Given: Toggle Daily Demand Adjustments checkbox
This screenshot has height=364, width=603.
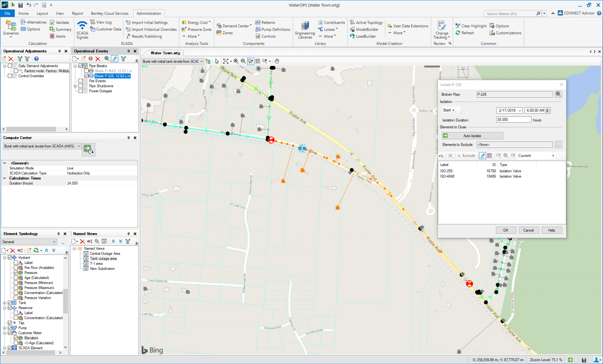Looking at the screenshot, I should (10, 66).
